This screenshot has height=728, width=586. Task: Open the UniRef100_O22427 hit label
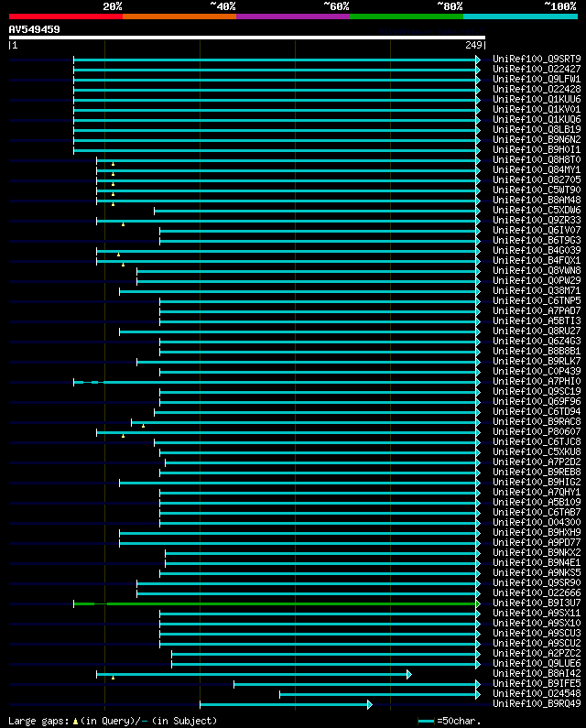point(537,70)
